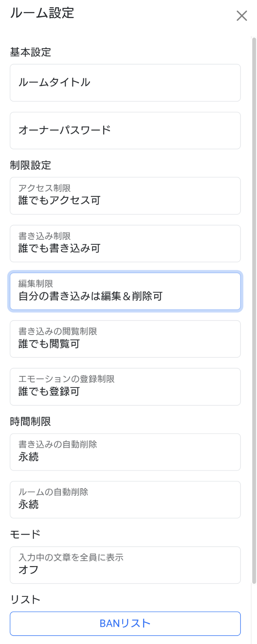Image resolution: width=257 pixels, height=644 pixels.
Task: Open the BANリスト button
Action: click(125, 623)
